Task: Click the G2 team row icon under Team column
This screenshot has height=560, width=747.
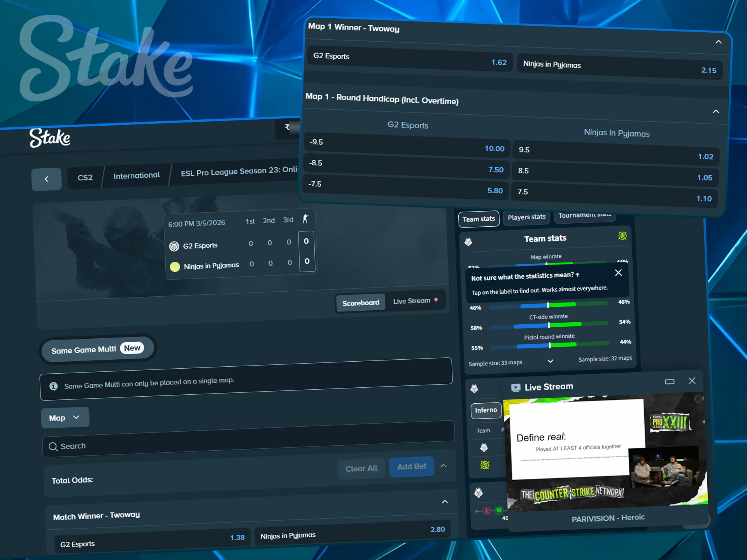Action: pyautogui.click(x=484, y=448)
